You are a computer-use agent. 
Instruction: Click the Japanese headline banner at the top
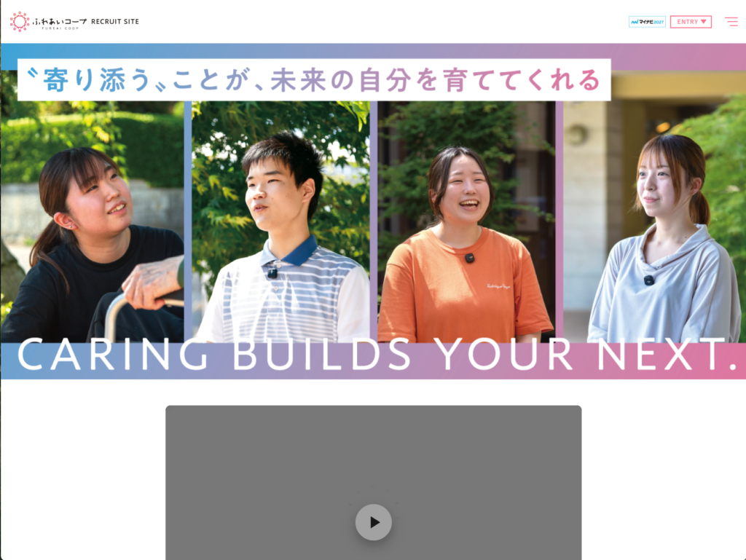(306, 79)
